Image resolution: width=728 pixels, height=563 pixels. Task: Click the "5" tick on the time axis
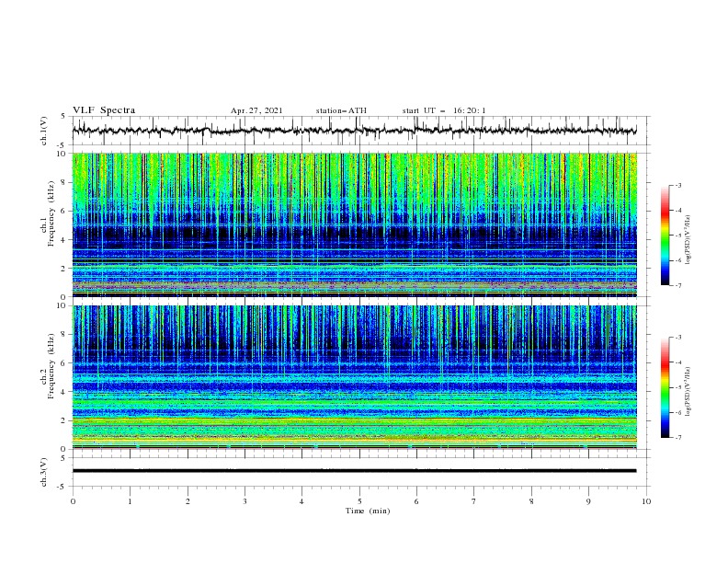point(359,501)
